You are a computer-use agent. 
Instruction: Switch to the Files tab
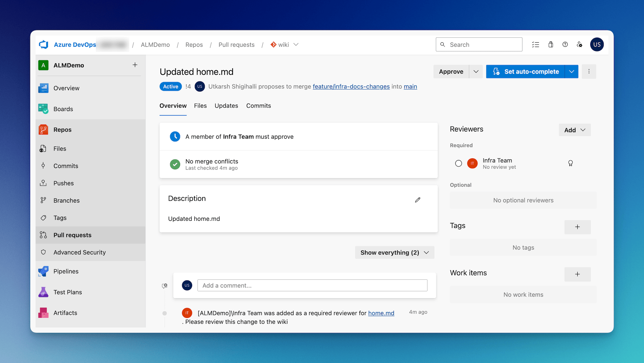pyautogui.click(x=200, y=106)
